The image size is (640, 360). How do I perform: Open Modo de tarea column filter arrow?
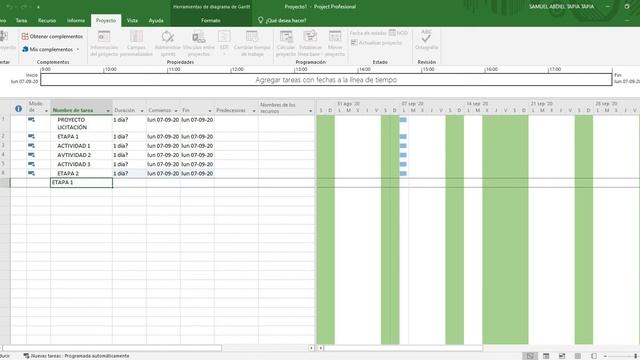coord(46,111)
